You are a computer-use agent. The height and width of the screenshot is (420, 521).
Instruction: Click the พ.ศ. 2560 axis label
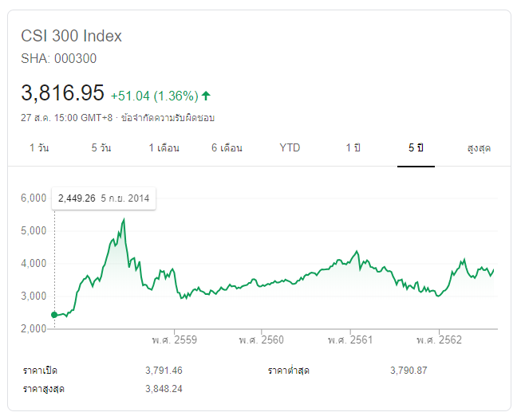(261, 340)
